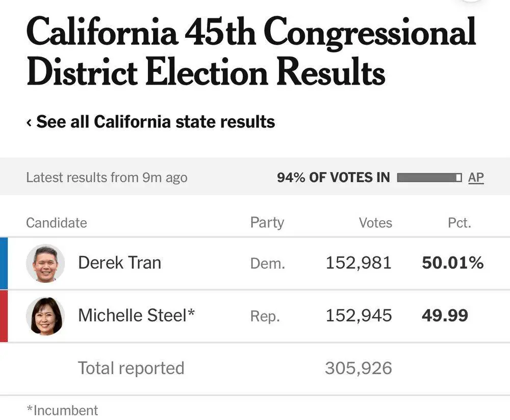Click Michelle Steel's candidate photo

tap(45, 316)
